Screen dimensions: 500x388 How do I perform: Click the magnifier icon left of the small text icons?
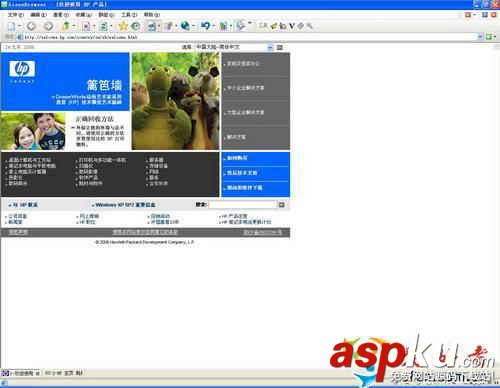click(241, 26)
